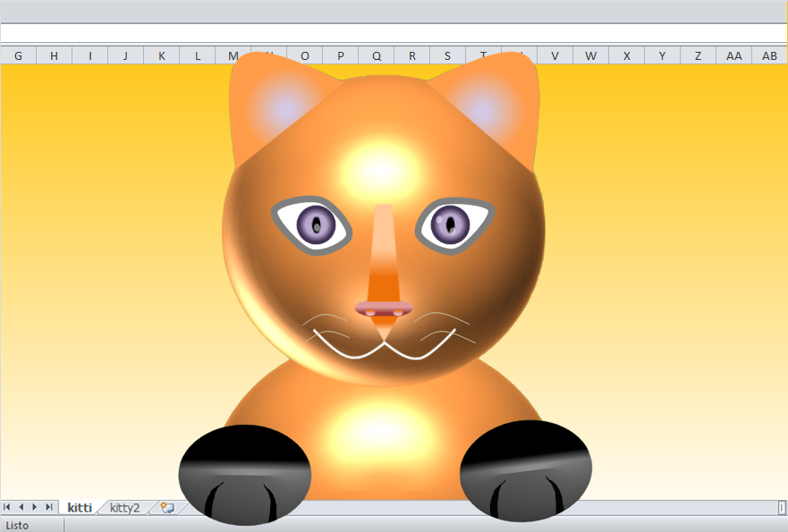This screenshot has height=532, width=788.
Task: Select column J header
Action: 125,55
